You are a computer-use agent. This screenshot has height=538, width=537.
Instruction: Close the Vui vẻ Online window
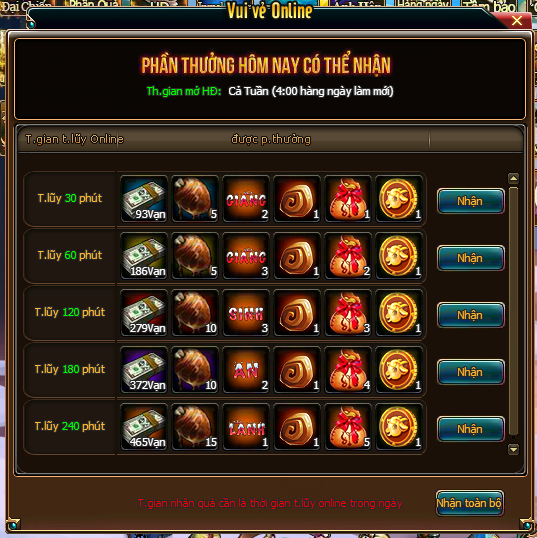[517, 21]
